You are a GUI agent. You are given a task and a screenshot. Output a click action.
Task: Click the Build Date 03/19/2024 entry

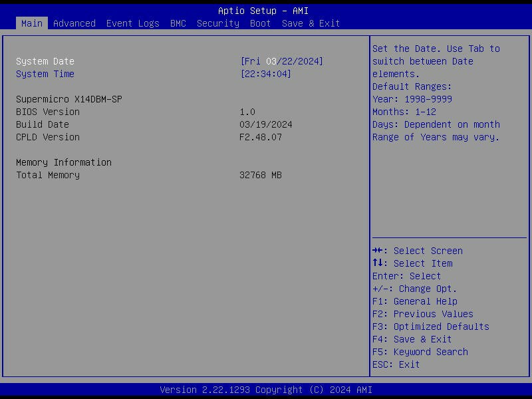[x=265, y=124]
